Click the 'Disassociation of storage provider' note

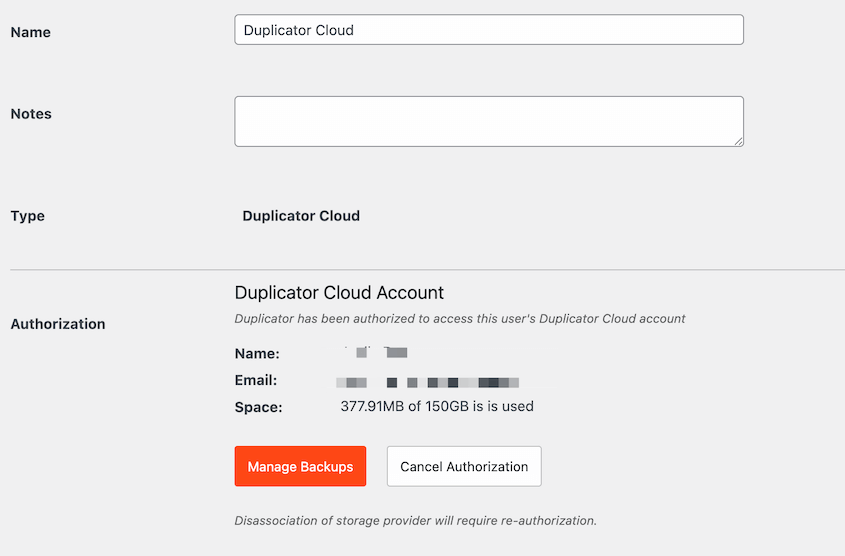(415, 520)
